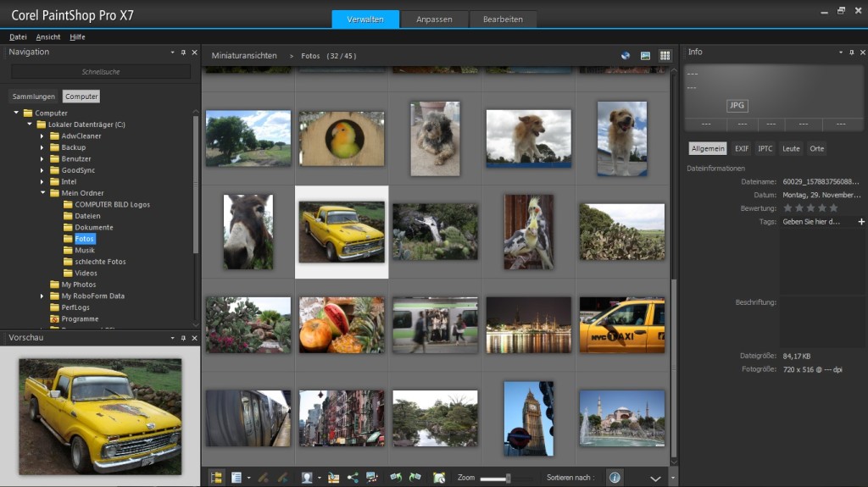Select the yellow NYC taxi thumbnail
This screenshot has width=868, height=487.
pyautogui.click(x=621, y=324)
